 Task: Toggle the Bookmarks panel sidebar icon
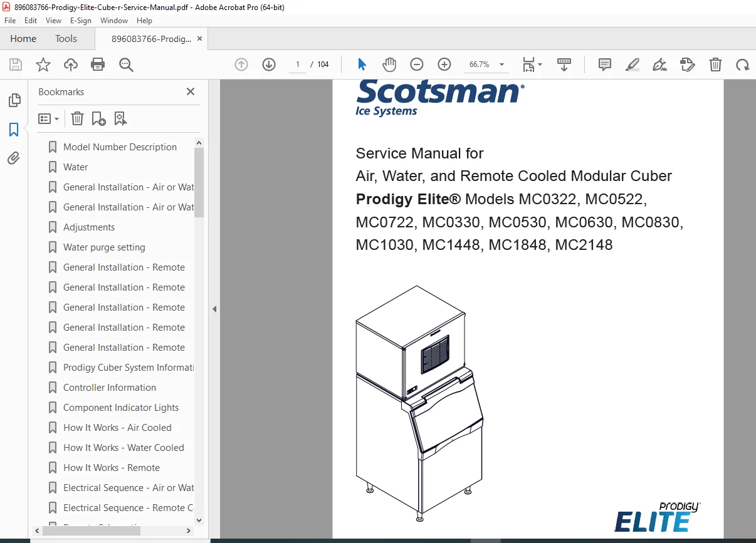click(x=14, y=130)
